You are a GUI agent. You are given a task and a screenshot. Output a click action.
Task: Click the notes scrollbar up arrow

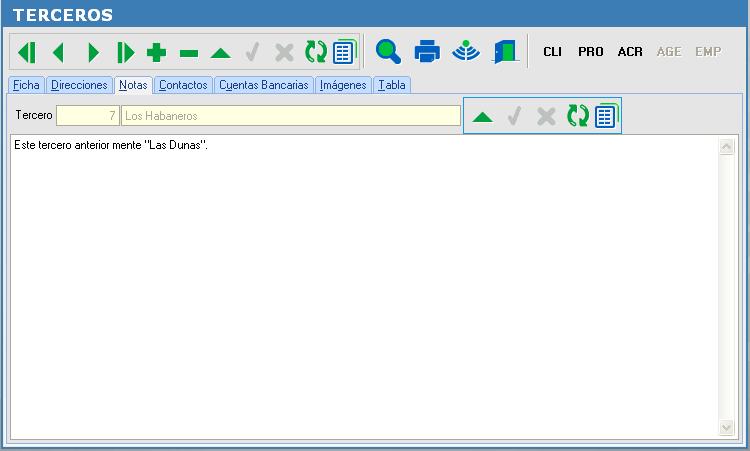(x=727, y=146)
